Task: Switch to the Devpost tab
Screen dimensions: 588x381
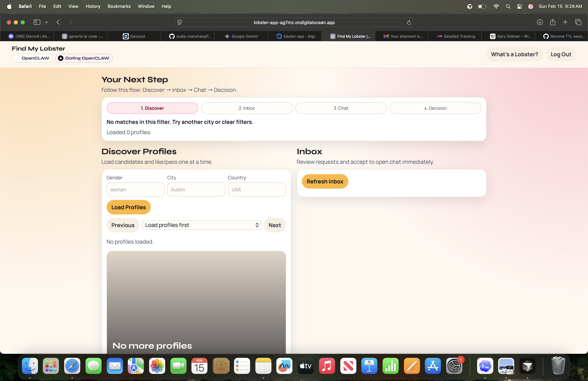Action: click(x=134, y=36)
